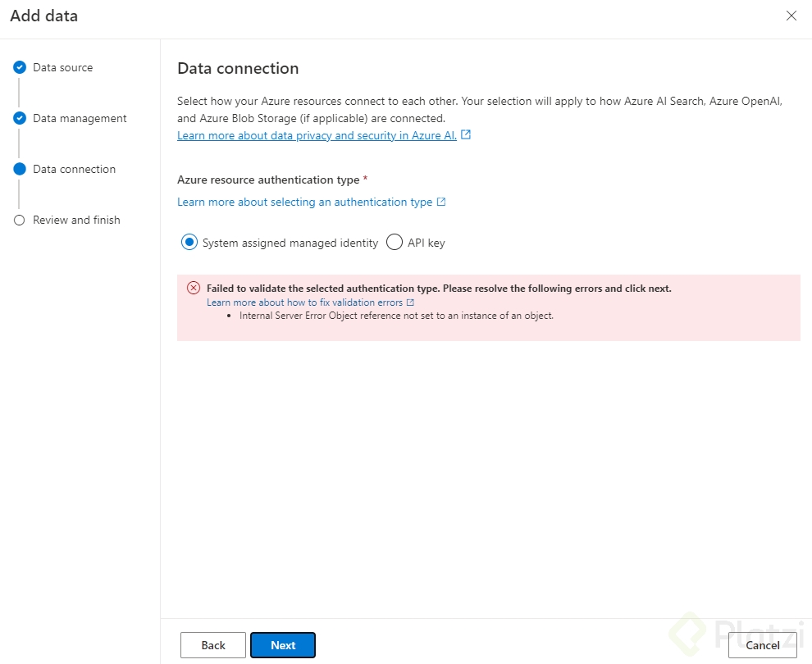This screenshot has width=812, height=664.
Task: Go to the Data management step label
Action: [80, 119]
